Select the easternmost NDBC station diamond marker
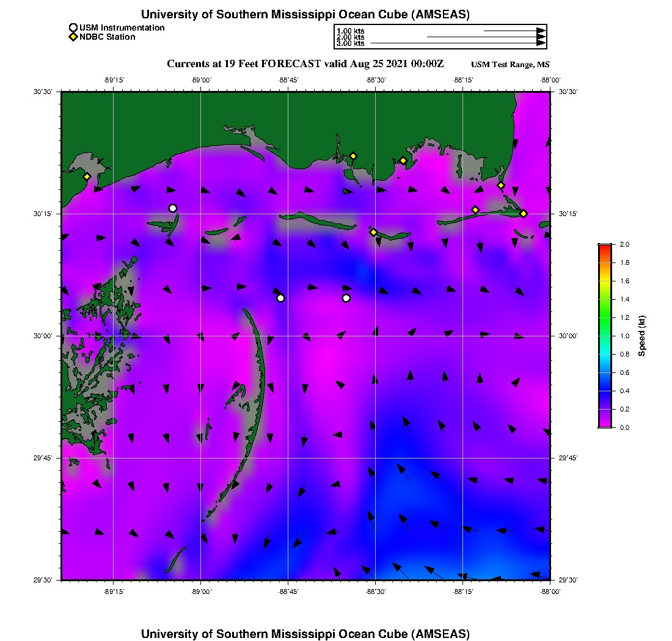The width and height of the screenshot is (672, 641). point(524,213)
